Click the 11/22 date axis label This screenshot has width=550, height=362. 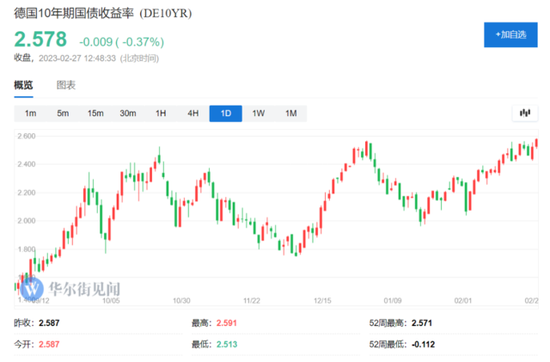point(252,301)
